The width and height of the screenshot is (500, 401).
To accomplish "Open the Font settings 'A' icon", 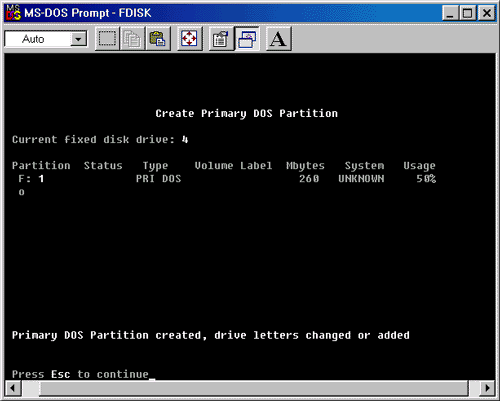I will [279, 39].
